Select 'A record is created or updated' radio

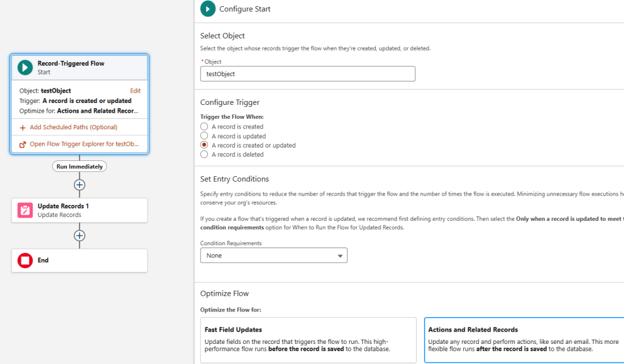pos(204,145)
